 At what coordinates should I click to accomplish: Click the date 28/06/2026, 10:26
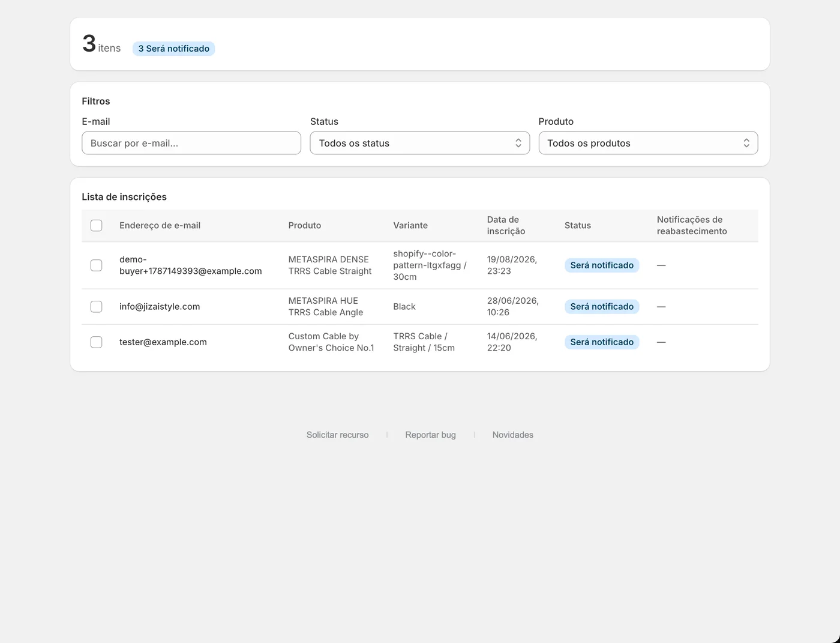coord(512,307)
